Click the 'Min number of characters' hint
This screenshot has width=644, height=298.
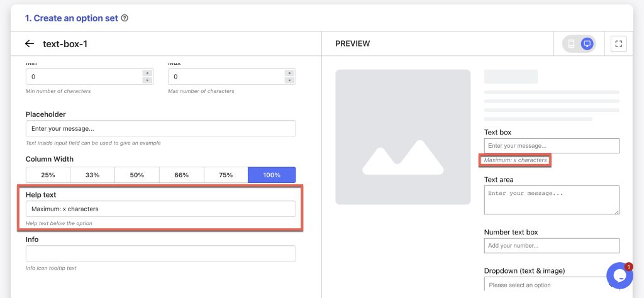click(58, 91)
